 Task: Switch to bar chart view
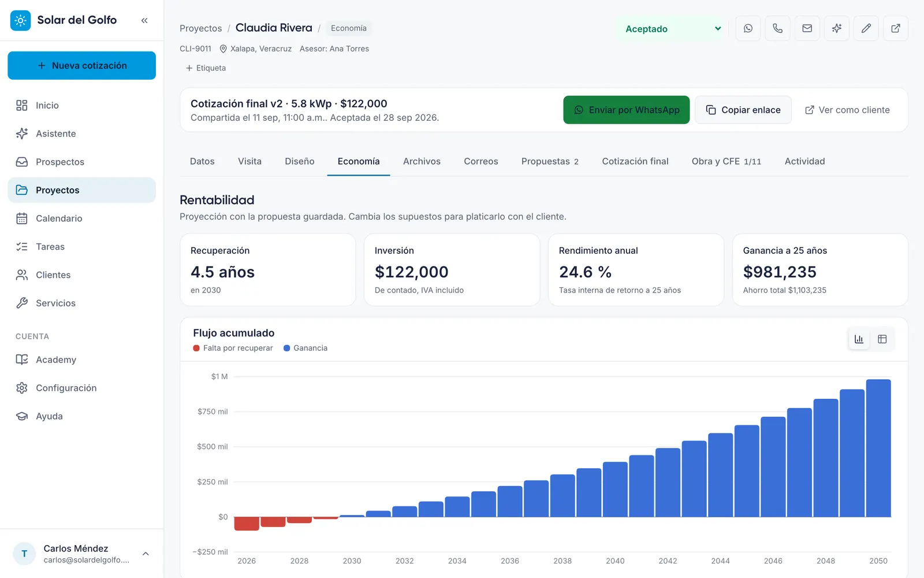859,339
